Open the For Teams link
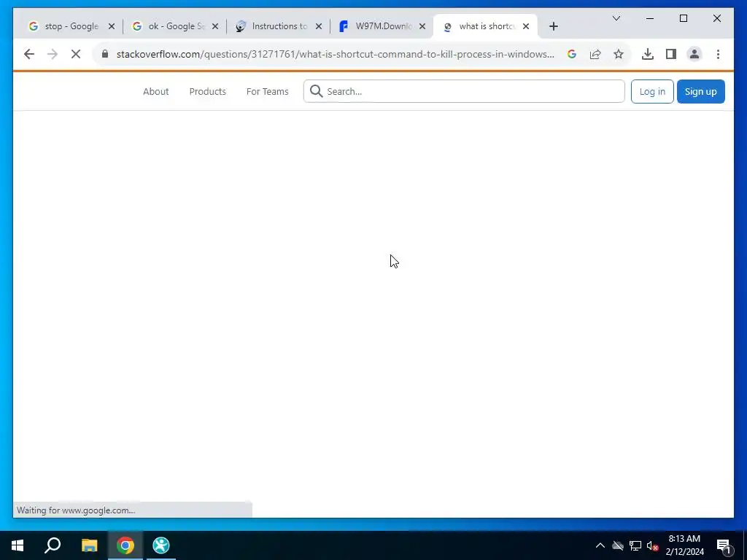 (267, 91)
